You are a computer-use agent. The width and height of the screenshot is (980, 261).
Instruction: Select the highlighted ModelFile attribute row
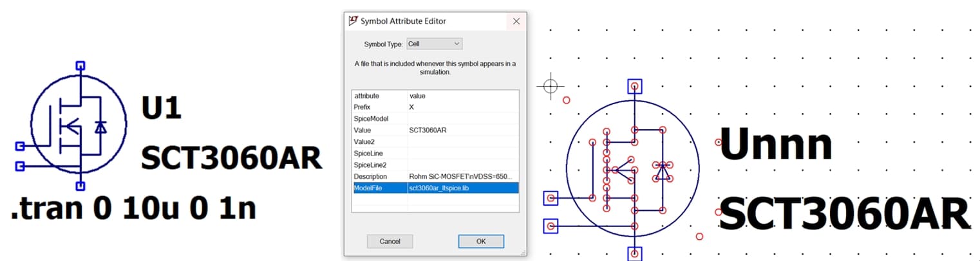[435, 188]
